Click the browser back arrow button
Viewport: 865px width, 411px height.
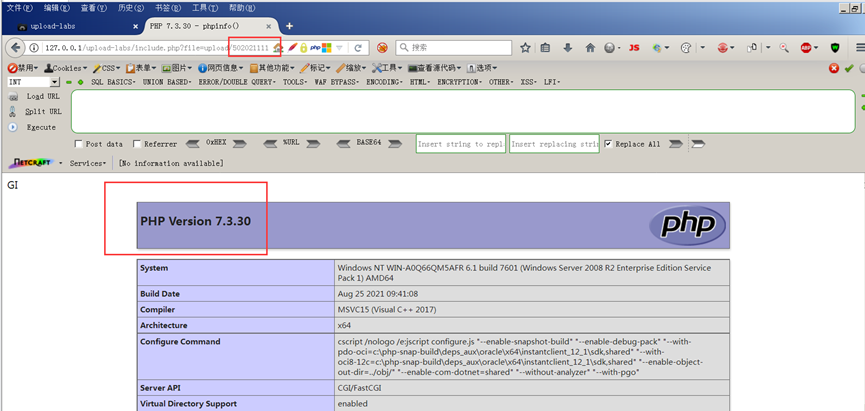(x=15, y=47)
